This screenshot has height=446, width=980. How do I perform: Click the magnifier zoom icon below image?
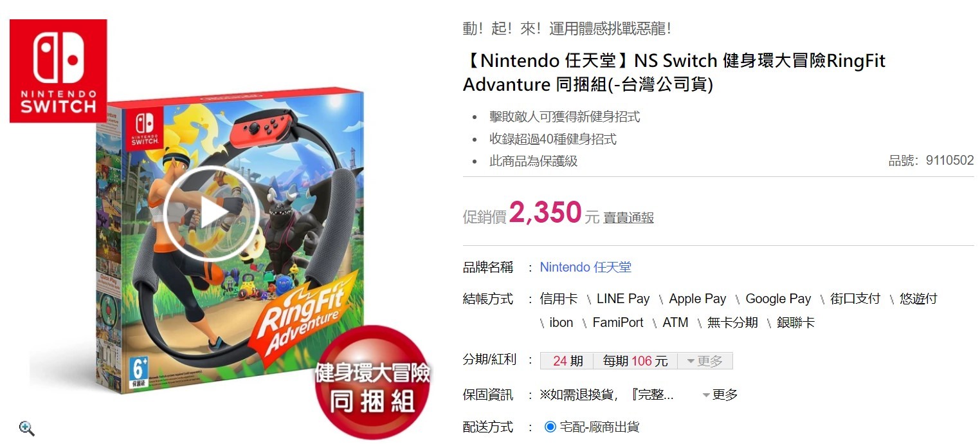27,428
